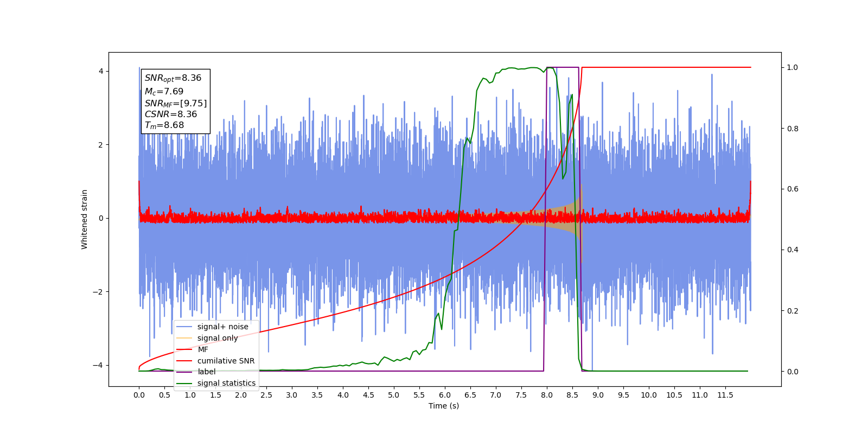Select the Mc=7.69 annotation text
Viewport: 868px width, 434px height.
click(164, 92)
